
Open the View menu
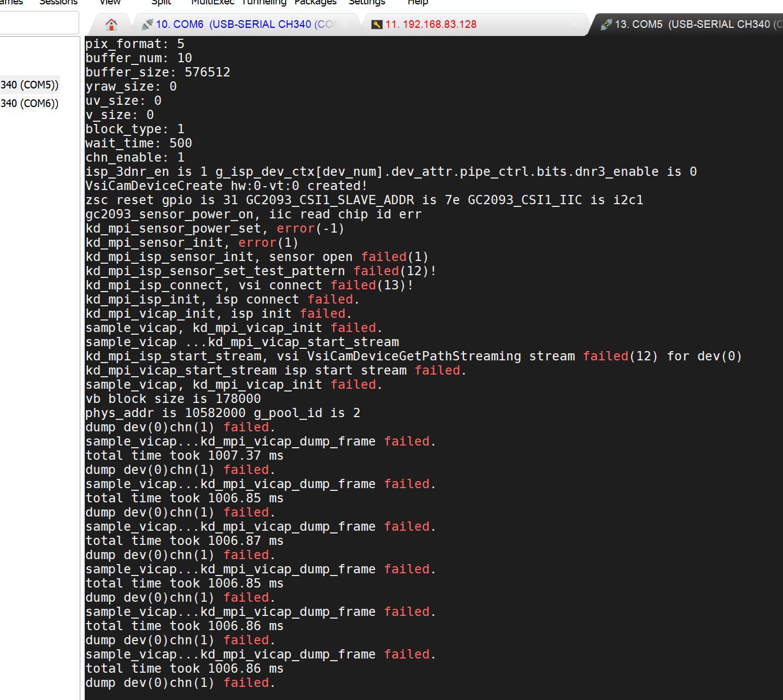point(110,2)
